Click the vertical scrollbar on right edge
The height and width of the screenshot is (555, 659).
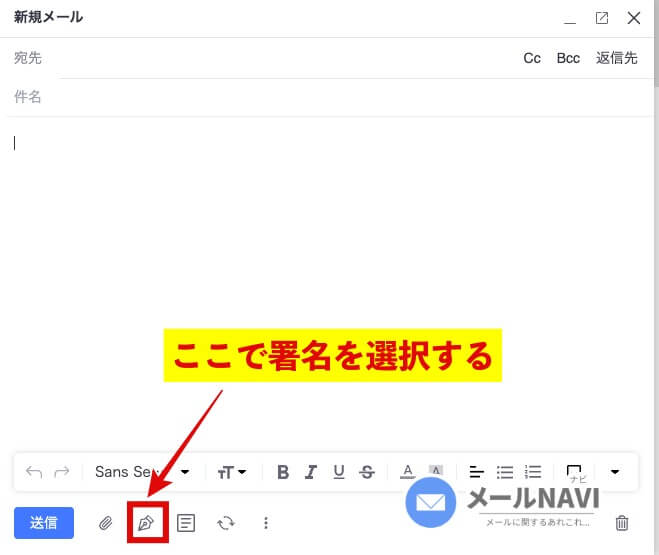tap(656, 42)
